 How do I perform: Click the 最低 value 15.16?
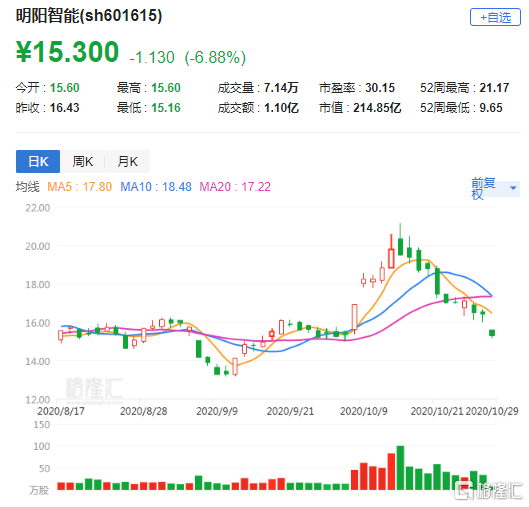point(166,108)
